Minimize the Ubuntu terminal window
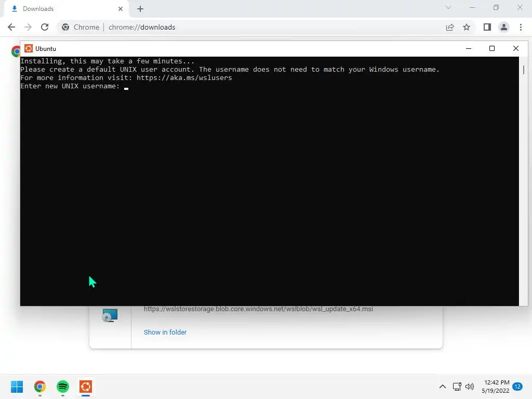Screen dimensions: 532x399 click(x=469, y=48)
